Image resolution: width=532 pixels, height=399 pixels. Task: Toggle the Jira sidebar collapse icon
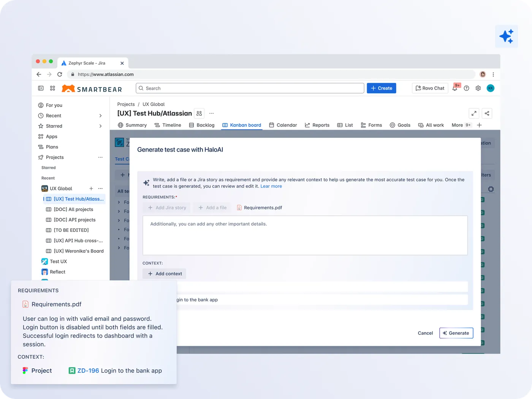click(x=41, y=88)
